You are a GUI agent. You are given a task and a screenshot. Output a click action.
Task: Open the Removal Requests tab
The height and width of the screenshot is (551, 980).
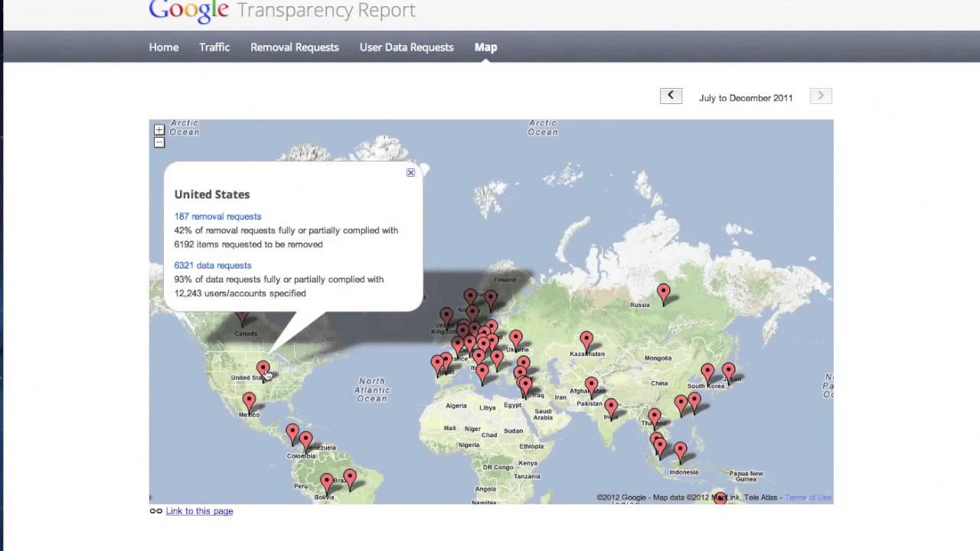coord(295,47)
